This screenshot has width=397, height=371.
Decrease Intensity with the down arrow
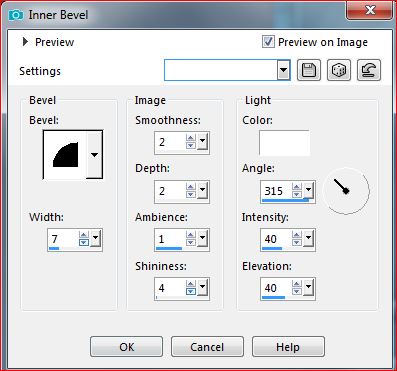pyautogui.click(x=297, y=242)
